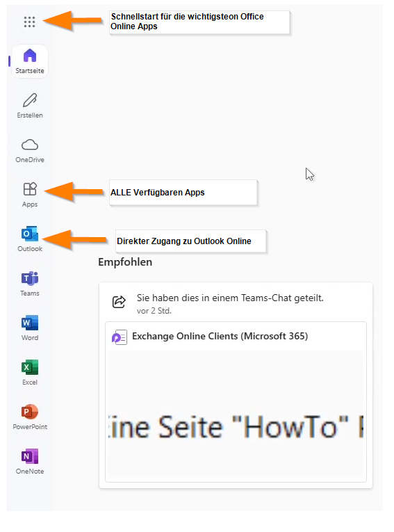Select the ALLE Verfügbaren Apps annotation box
Viewport: 394px width, 532px height.
pyautogui.click(x=183, y=193)
